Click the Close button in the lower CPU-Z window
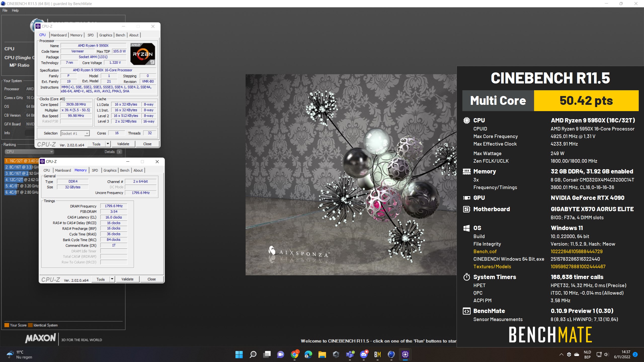Image resolution: width=644 pixels, height=362 pixels. [x=152, y=279]
